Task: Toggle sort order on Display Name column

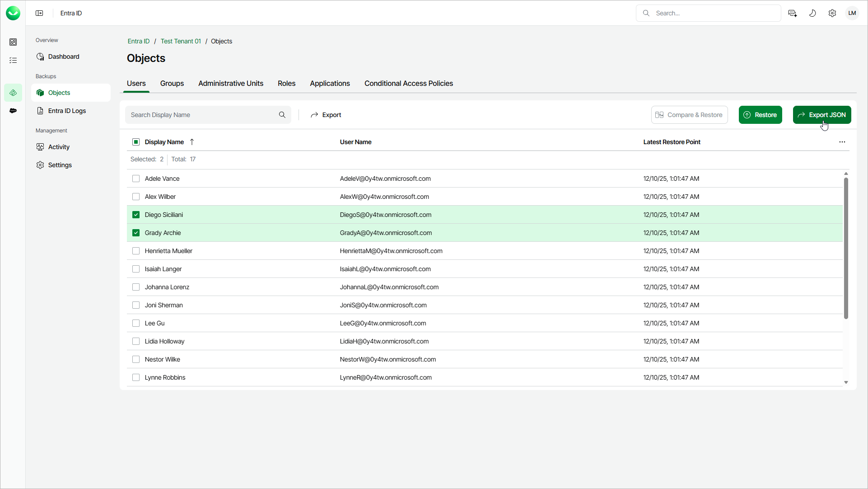Action: 192,141
